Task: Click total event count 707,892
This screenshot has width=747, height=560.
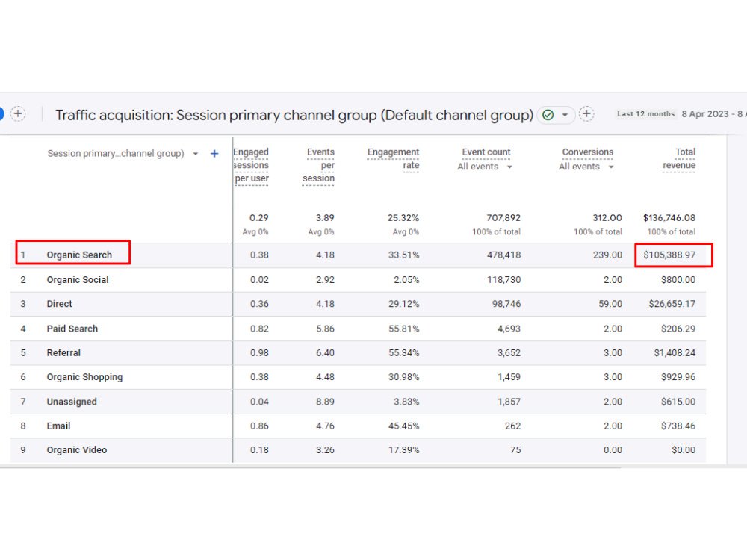Action: [503, 217]
